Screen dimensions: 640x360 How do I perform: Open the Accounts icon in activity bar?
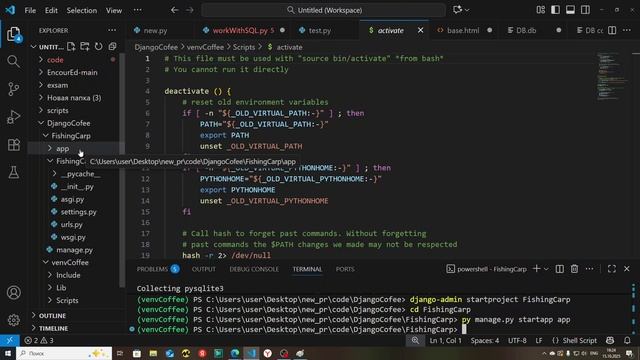(13, 292)
